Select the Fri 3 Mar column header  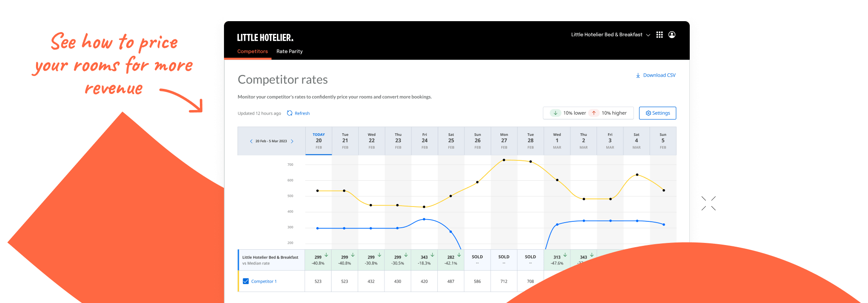click(x=610, y=141)
